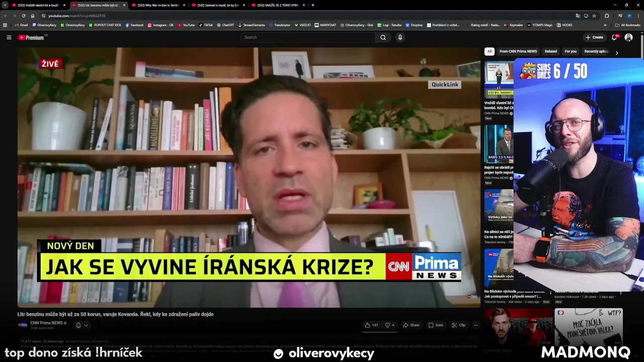Screen dimensions: 644x362
Task: Click the Create button
Action: (594, 37)
